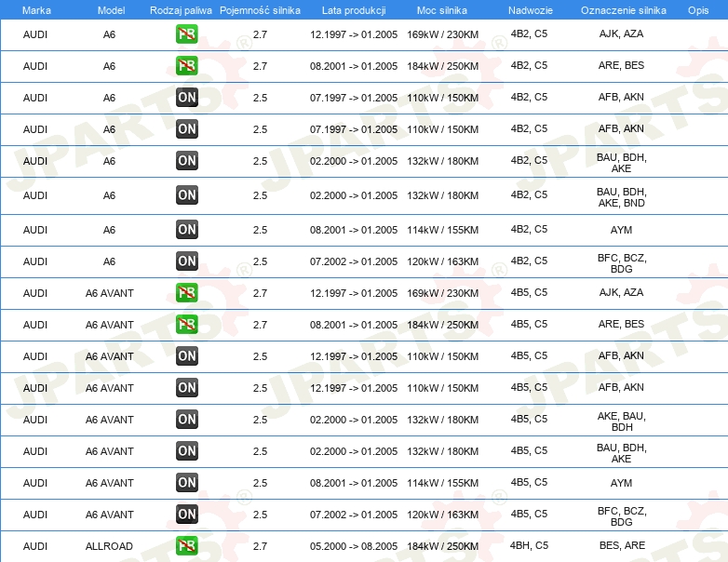This screenshot has height=562, width=728.
Task: Click the PB petrol icon for A6 169kW
Action: coord(186,34)
